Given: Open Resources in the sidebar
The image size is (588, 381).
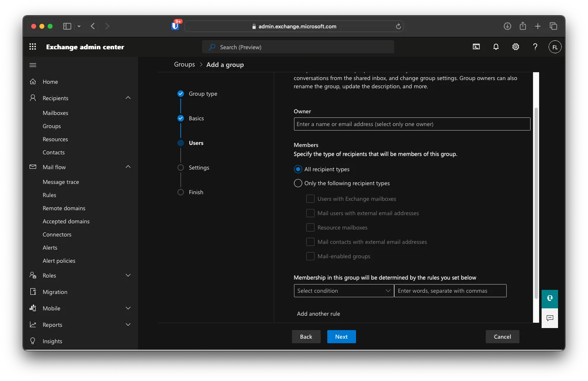Looking at the screenshot, I should pyautogui.click(x=55, y=139).
